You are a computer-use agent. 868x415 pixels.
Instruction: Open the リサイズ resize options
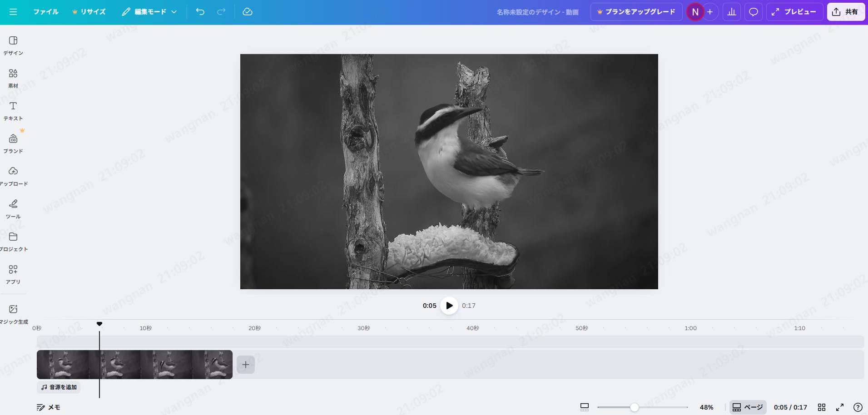89,12
